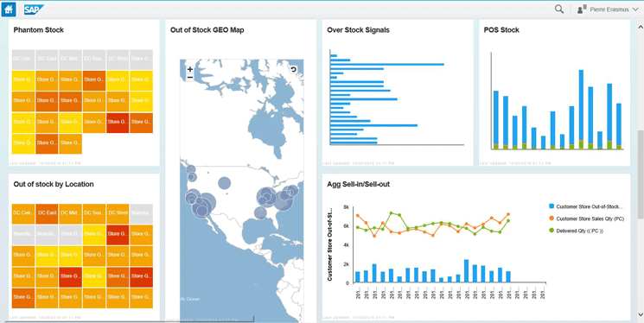Open the Phantom Stock tile title
The image size is (644, 323).
pos(39,30)
